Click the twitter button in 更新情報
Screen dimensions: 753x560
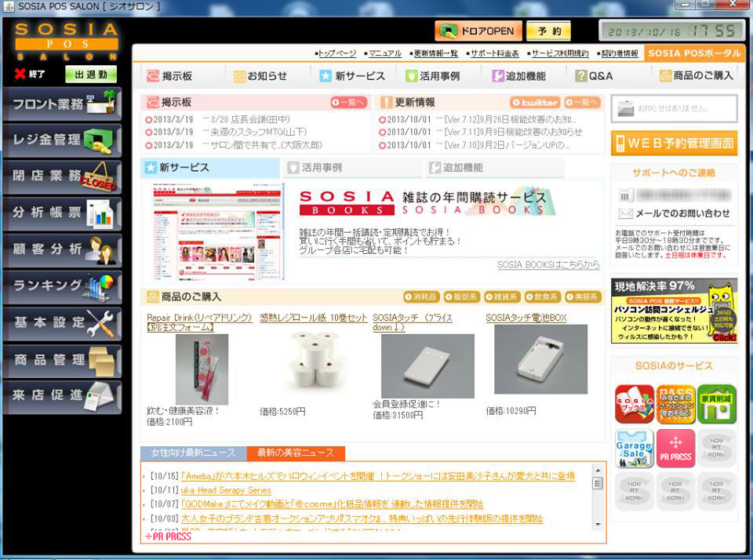click(535, 102)
